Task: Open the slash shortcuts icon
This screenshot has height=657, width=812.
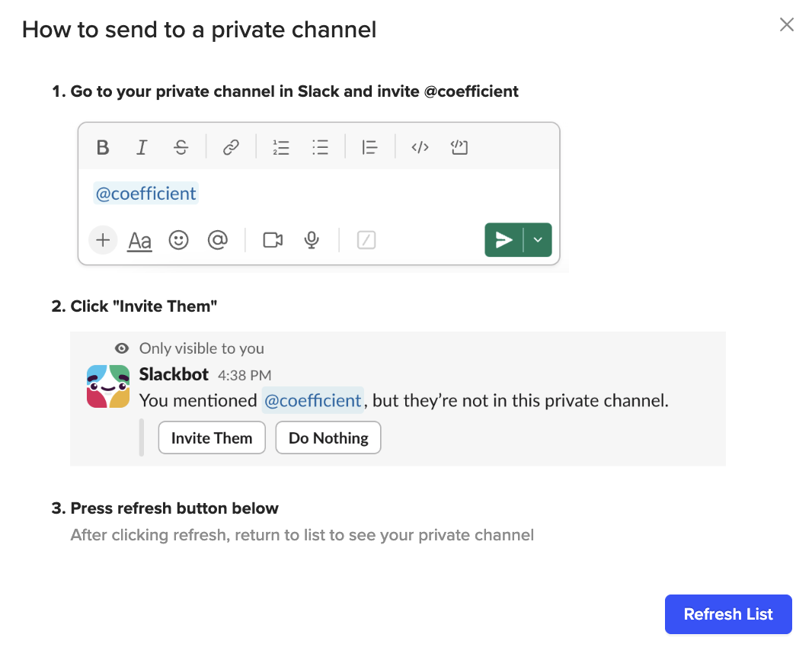Action: (x=366, y=240)
